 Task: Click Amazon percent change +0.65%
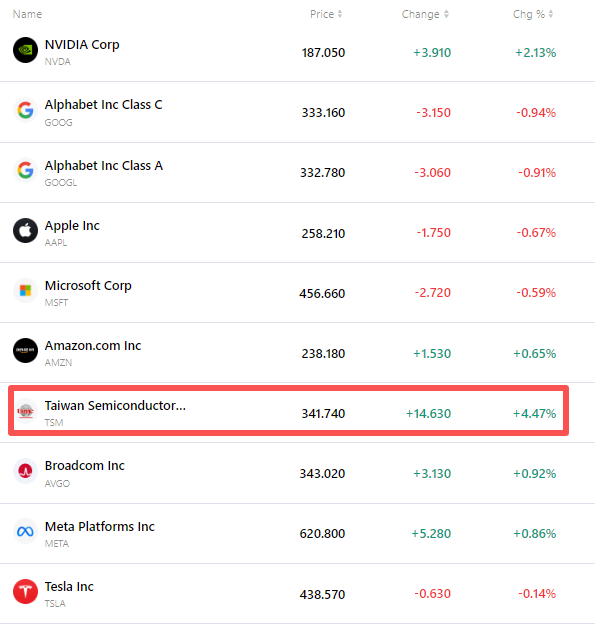[535, 354]
